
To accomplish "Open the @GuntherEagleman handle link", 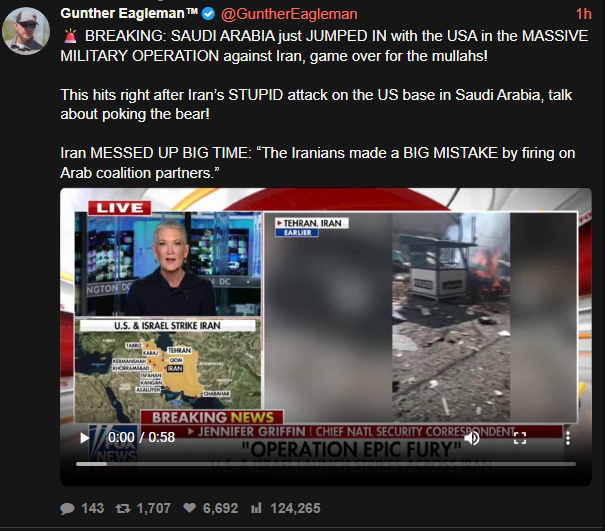I will pos(289,14).
